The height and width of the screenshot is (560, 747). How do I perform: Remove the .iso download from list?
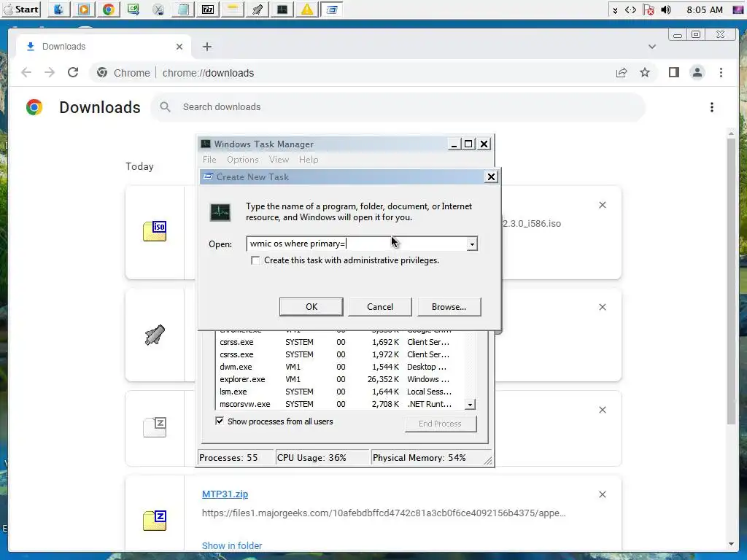(602, 205)
